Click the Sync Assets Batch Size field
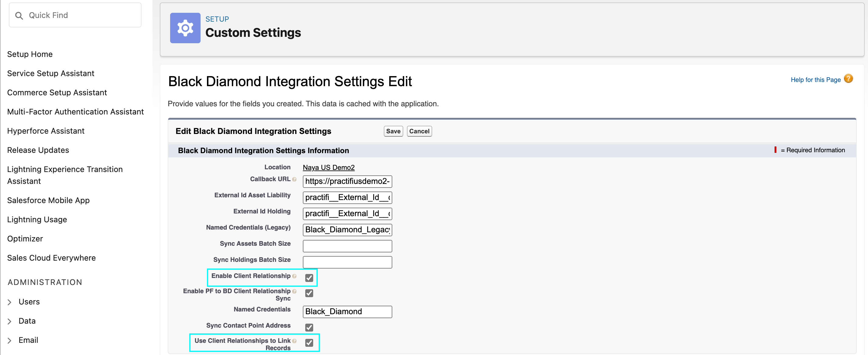 pyautogui.click(x=347, y=246)
